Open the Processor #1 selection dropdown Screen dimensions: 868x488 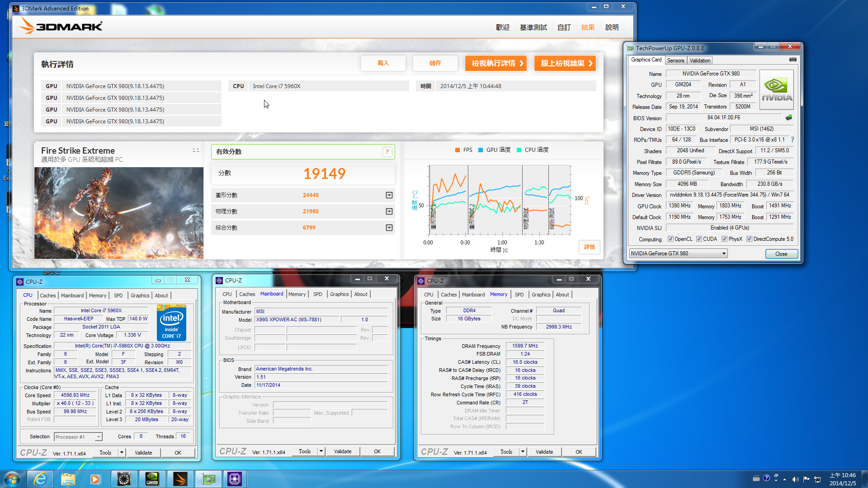(98, 437)
